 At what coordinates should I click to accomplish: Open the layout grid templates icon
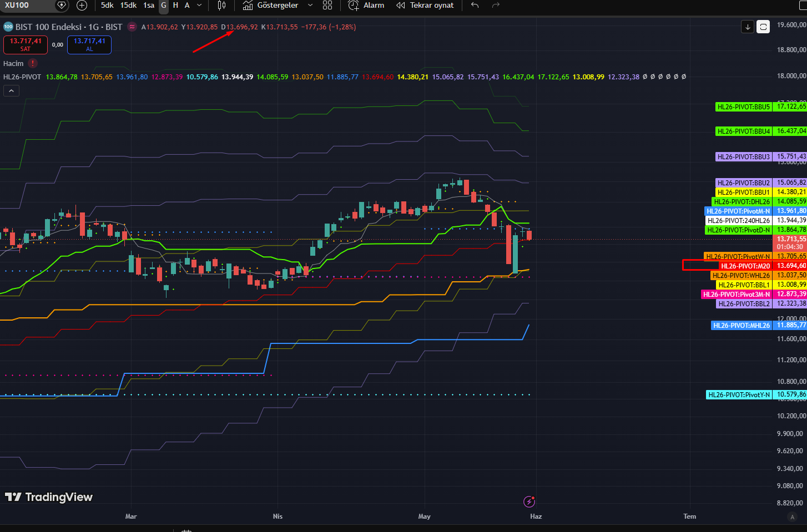click(327, 6)
